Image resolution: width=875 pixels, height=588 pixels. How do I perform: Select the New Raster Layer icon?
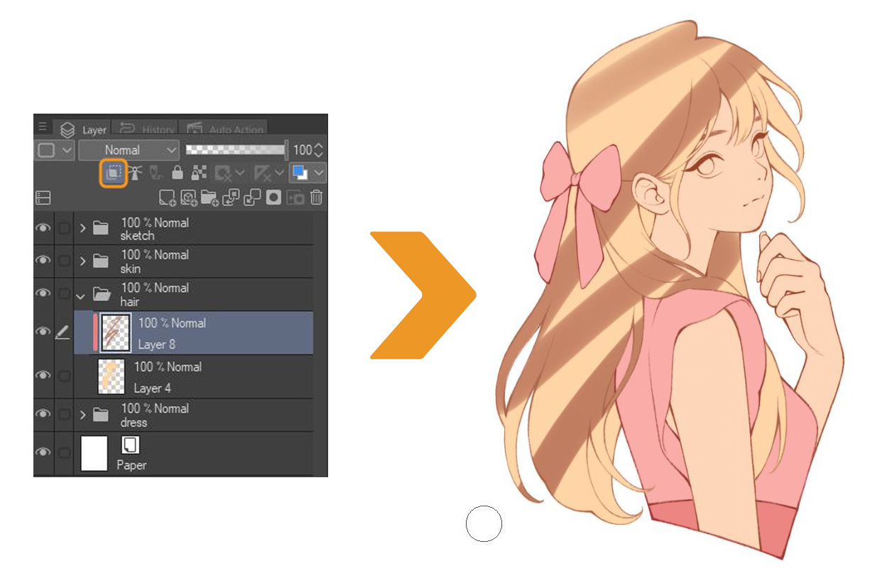pos(167,198)
